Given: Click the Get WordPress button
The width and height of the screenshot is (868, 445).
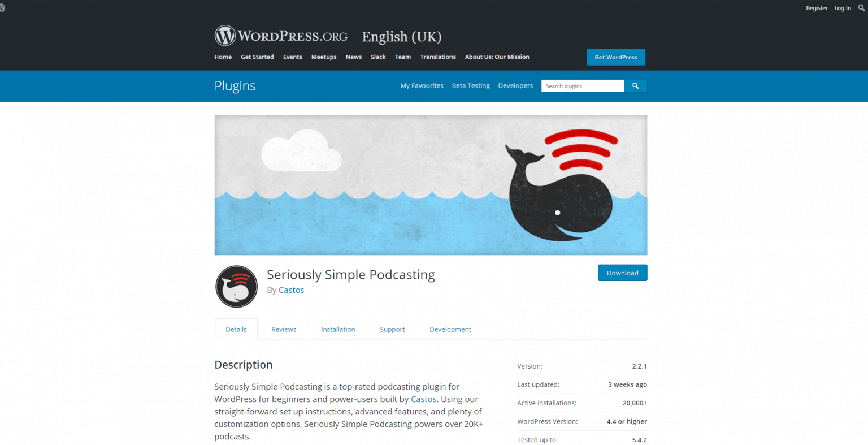Looking at the screenshot, I should pos(616,57).
